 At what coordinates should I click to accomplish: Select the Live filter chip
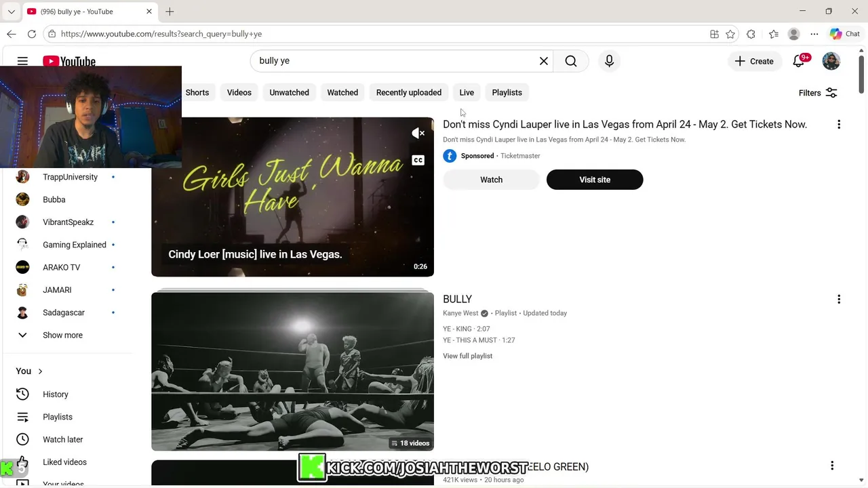[x=467, y=93]
